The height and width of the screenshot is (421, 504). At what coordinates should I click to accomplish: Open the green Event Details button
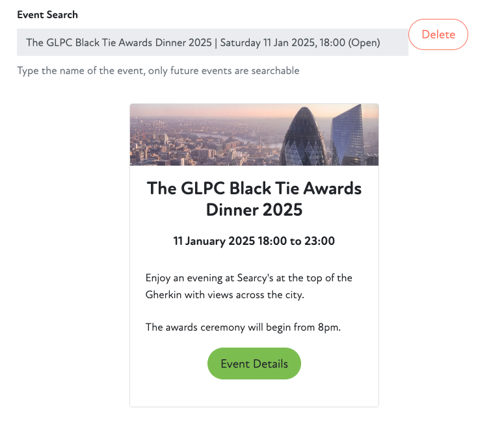coord(254,364)
